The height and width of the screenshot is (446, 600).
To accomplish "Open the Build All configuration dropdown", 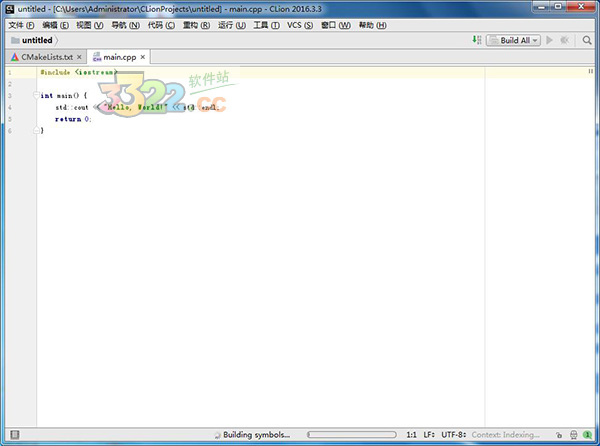I will point(513,40).
